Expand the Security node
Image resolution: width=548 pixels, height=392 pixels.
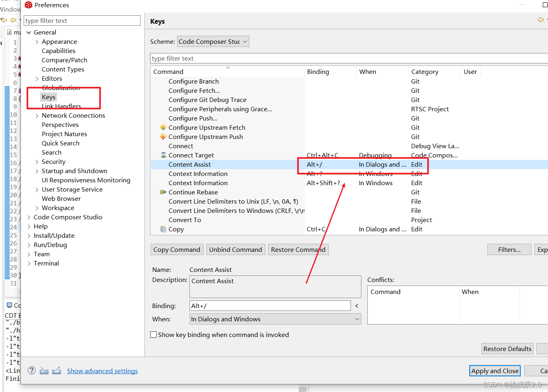click(37, 161)
